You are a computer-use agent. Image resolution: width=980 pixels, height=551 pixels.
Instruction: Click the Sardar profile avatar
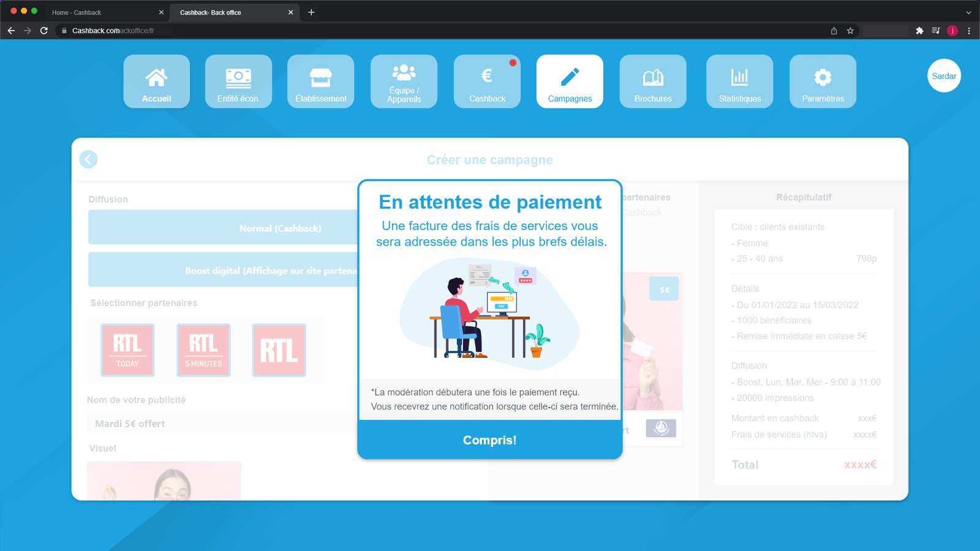click(944, 76)
